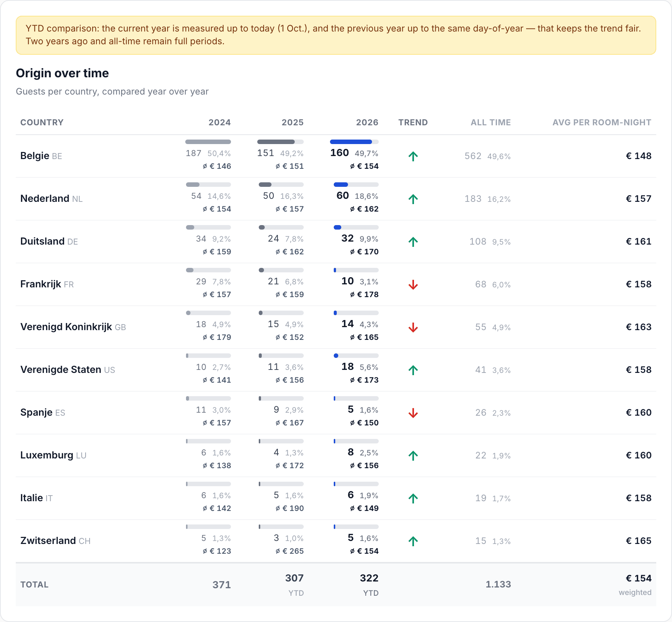The height and width of the screenshot is (622, 672).
Task: Click the yellow YTD comparison notice banner
Action: pyautogui.click(x=336, y=35)
